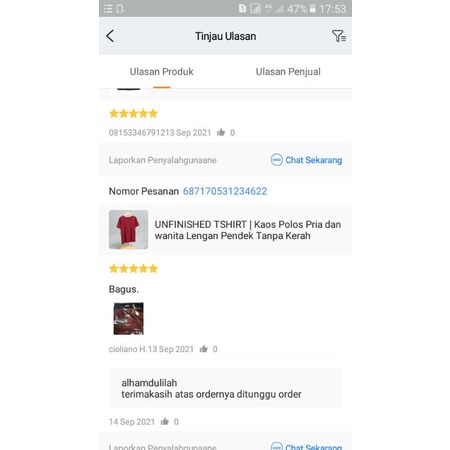Switch to the Ulasan Penjual tab

[288, 72]
